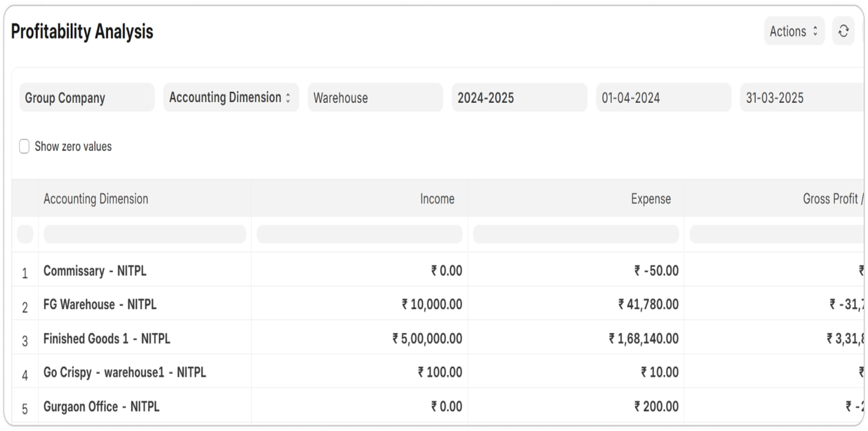
Task: Open the 2024-2025 fiscal year field
Action: click(x=519, y=97)
